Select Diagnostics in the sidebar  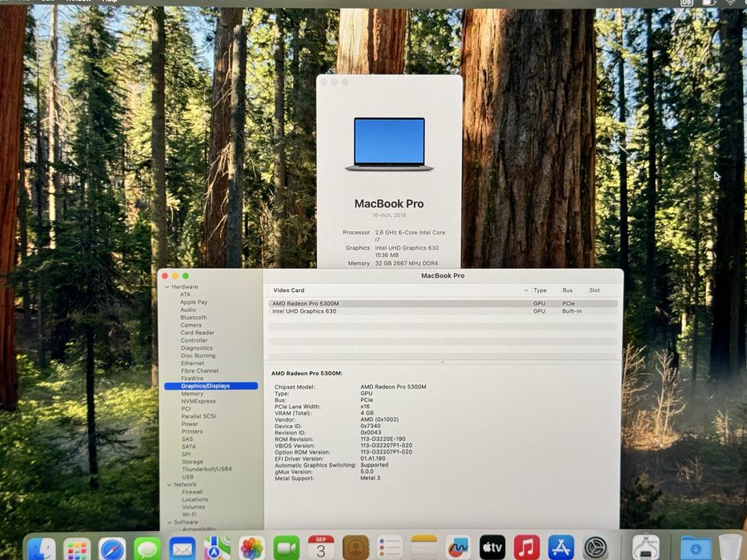[197, 348]
